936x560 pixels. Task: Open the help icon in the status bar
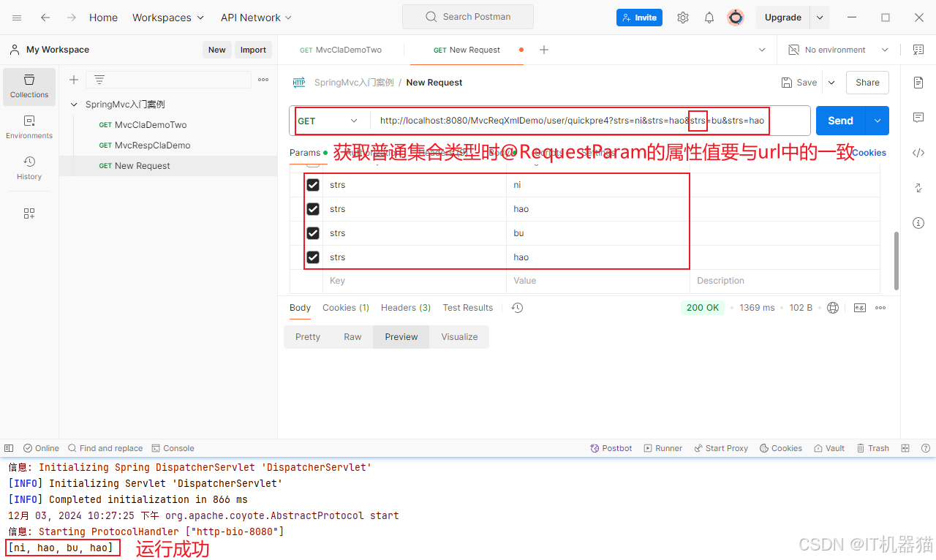925,448
